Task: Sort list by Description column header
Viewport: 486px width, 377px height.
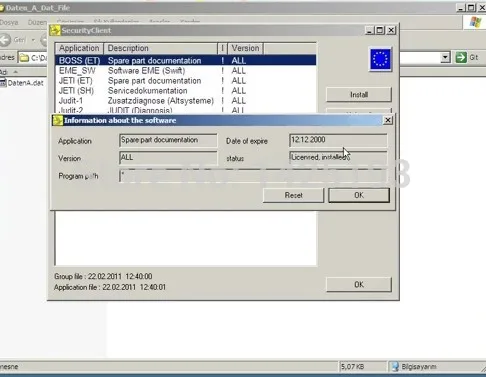Action: click(x=161, y=48)
